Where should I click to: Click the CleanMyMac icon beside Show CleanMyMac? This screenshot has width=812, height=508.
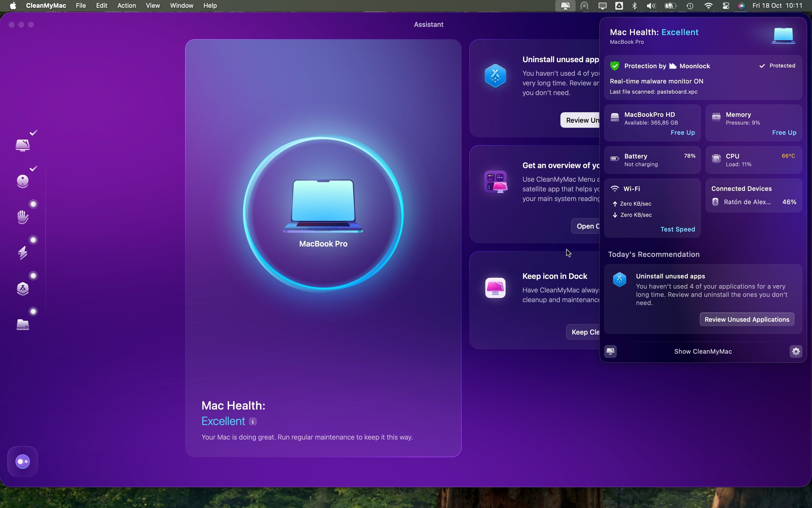pos(610,351)
